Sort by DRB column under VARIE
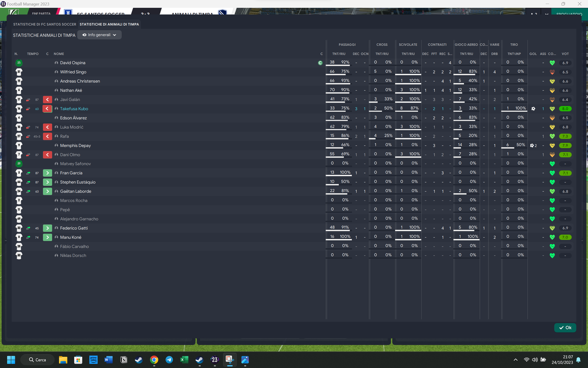The width and height of the screenshot is (588, 368). click(494, 54)
